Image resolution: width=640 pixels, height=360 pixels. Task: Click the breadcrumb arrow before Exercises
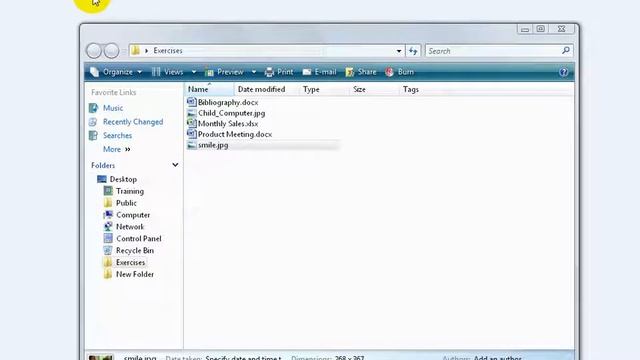click(x=147, y=51)
